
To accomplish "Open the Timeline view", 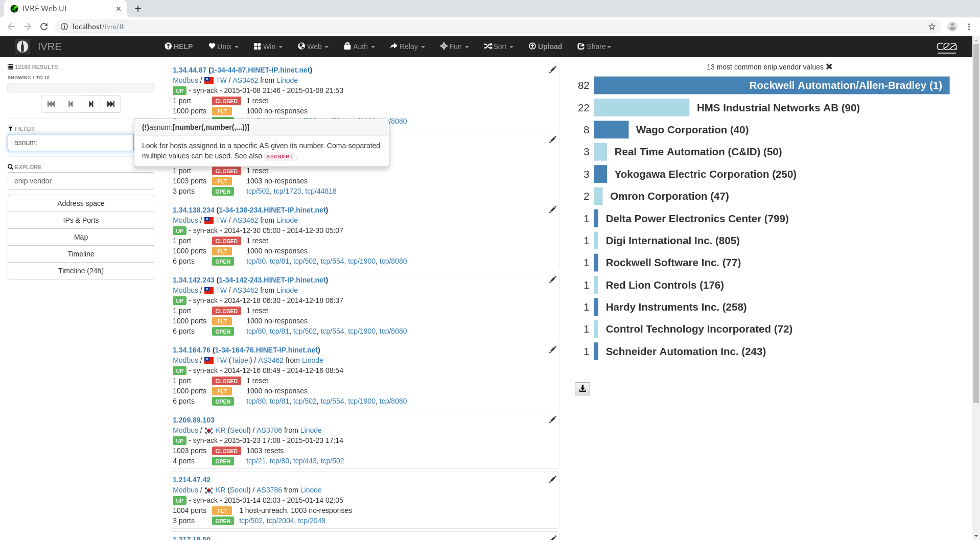I will (x=81, y=254).
